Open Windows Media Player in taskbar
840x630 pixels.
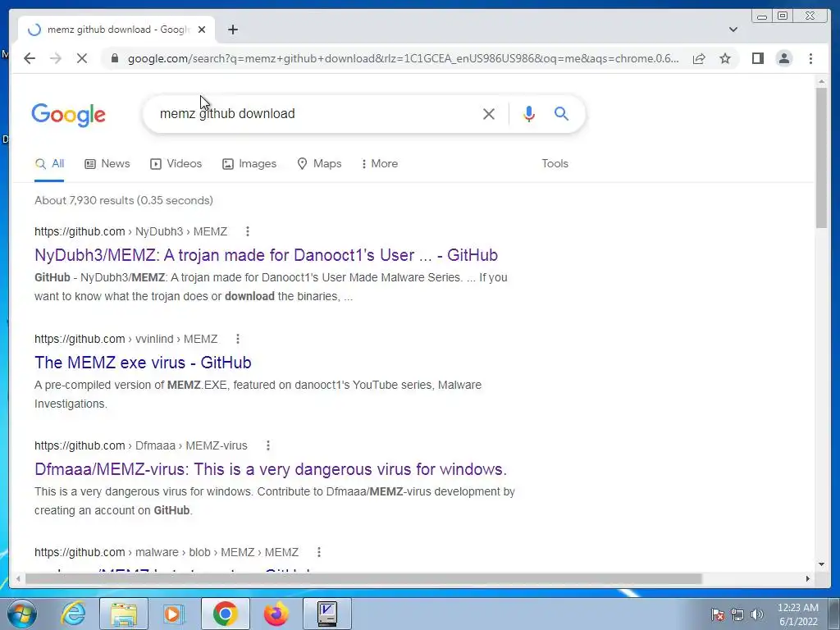172,614
